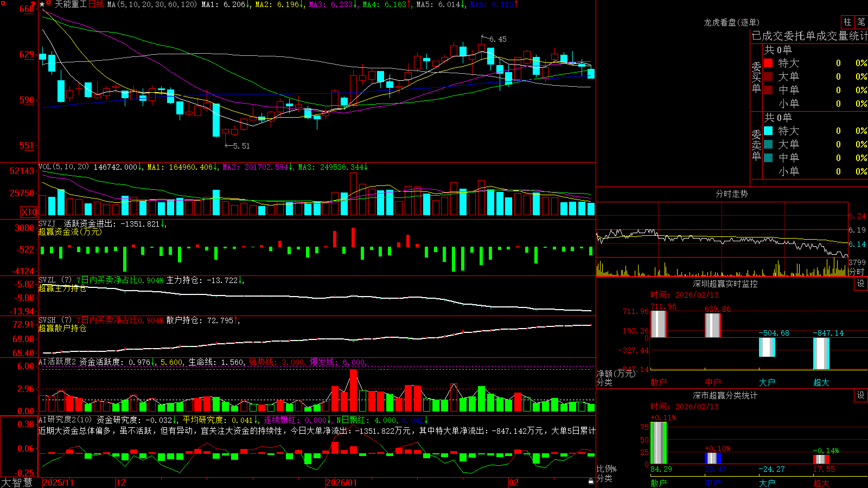868x488 pixels.
Task: Click the 时间: 2026/02/13 label under 深圳超赢实时监控
Action: pyautogui.click(x=685, y=295)
